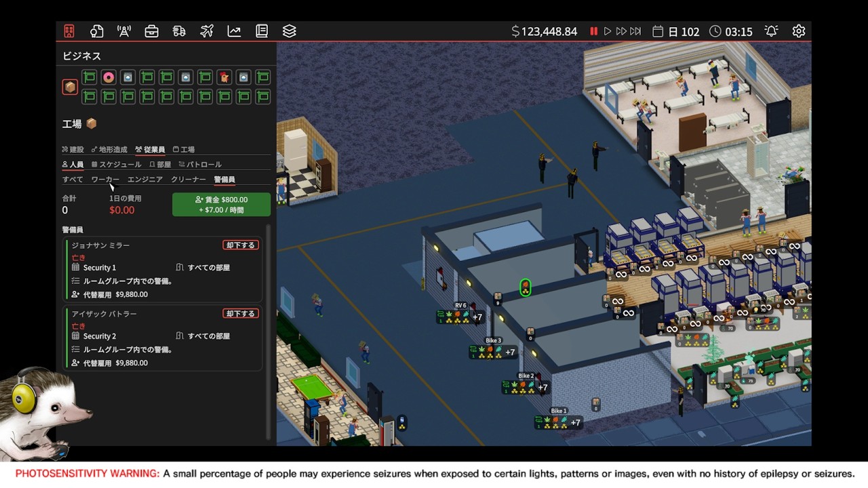The width and height of the screenshot is (868, 488).
Task: Click 却下する for アイザック バトラー
Action: click(241, 314)
